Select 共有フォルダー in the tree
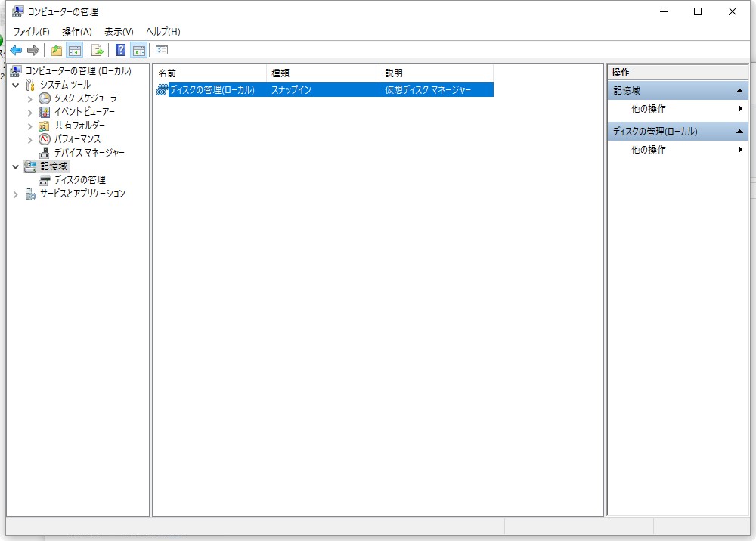This screenshot has height=541, width=756. pyautogui.click(x=79, y=126)
